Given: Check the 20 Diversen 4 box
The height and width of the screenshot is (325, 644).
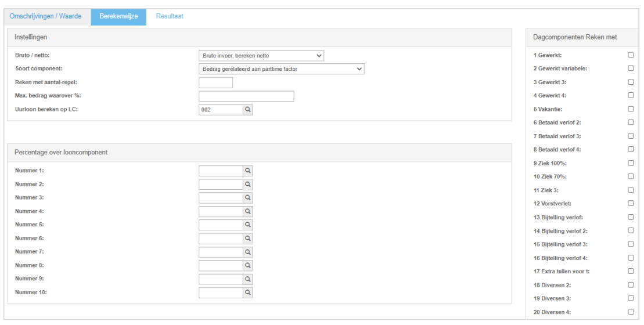Looking at the screenshot, I should 631,312.
